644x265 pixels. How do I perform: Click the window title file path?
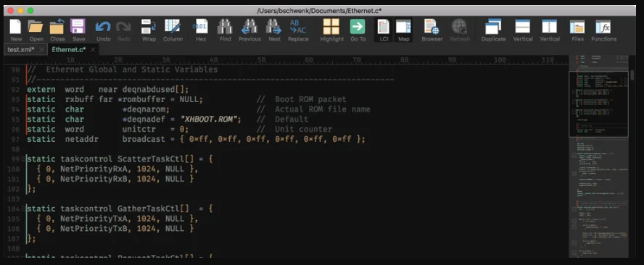[x=319, y=11]
